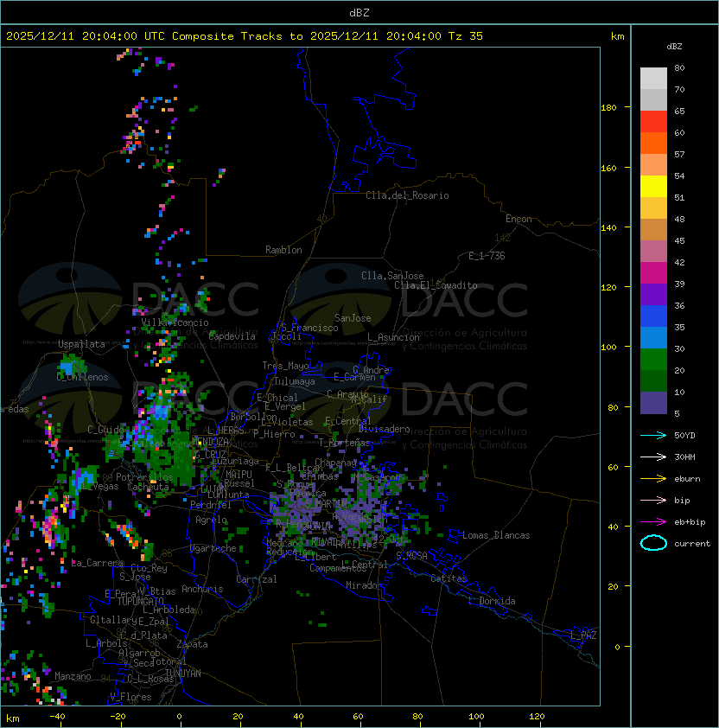The image size is (719, 728).
Task: Click the 'Villavicencio' map label
Action: tap(175, 322)
